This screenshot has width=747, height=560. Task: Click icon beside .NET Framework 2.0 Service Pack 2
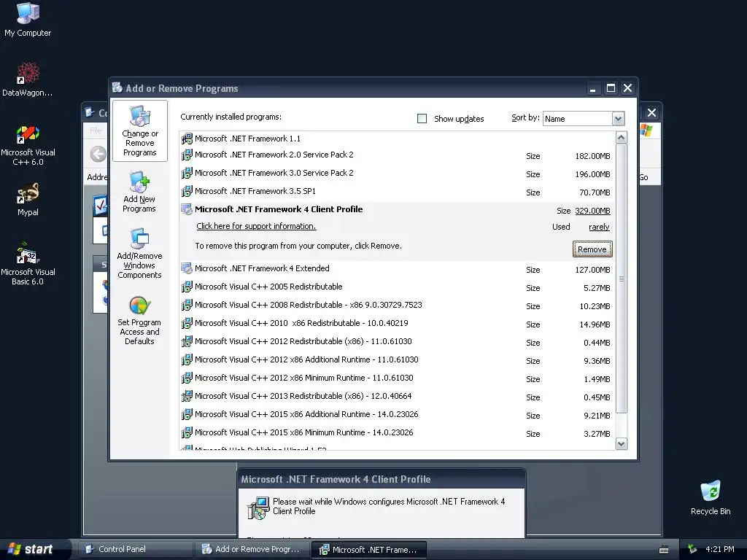[187, 155]
